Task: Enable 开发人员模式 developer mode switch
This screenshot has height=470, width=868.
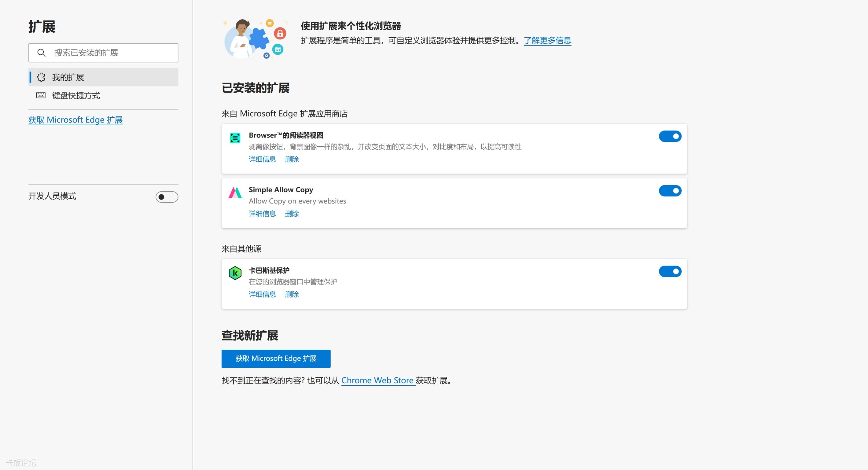Action: [167, 197]
